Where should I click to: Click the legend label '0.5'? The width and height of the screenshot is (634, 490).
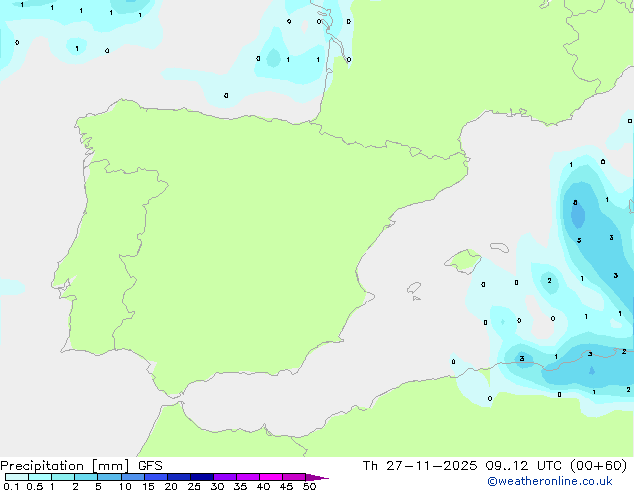click(35, 486)
